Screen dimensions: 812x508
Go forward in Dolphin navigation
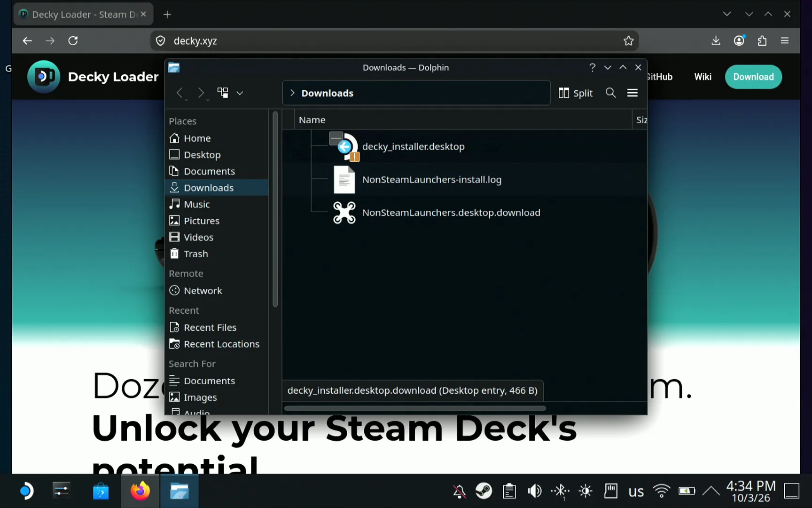201,93
